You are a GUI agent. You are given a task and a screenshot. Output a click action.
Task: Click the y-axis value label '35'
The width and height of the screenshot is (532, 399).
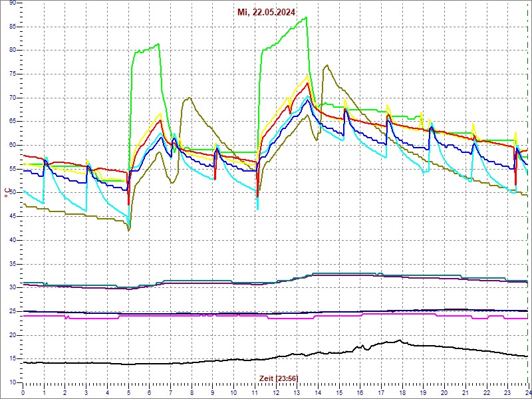pyautogui.click(x=13, y=264)
